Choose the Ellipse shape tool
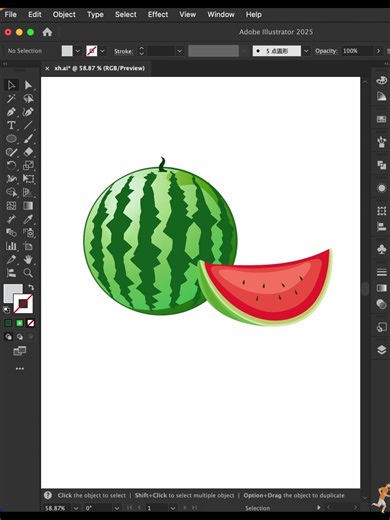Image resolution: width=390 pixels, height=520 pixels. [11, 139]
